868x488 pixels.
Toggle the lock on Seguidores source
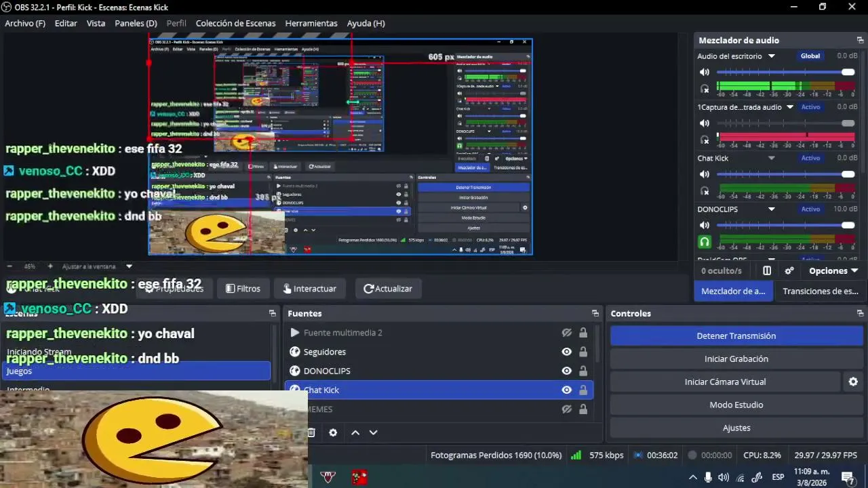[583, 352]
